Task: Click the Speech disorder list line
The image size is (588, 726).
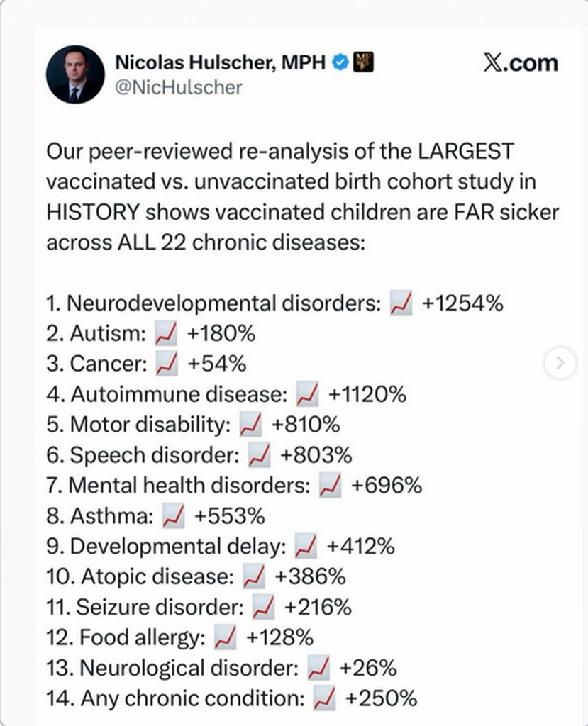Action: tap(199, 455)
